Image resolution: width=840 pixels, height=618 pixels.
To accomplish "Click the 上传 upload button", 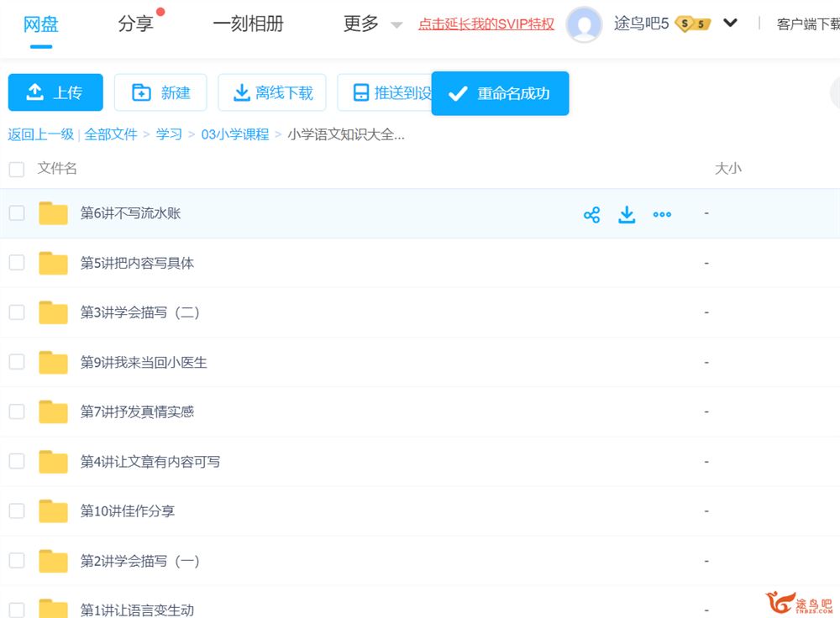I will pos(55,92).
